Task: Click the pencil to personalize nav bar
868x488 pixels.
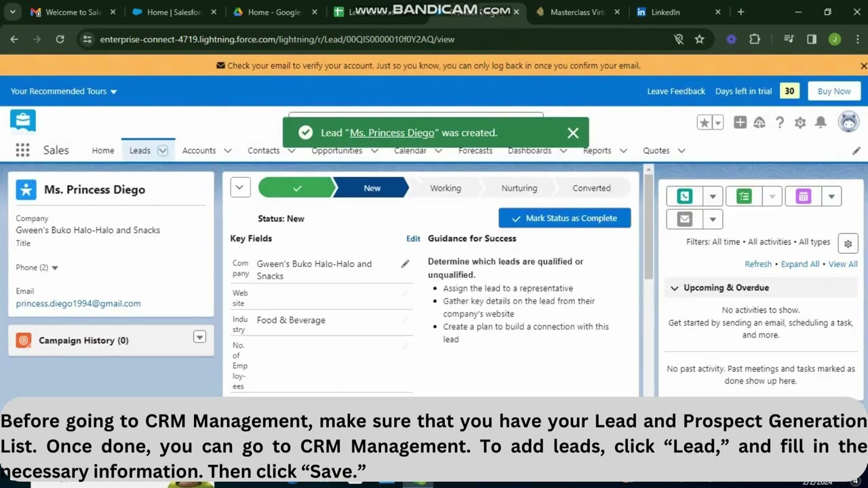Action: (856, 150)
